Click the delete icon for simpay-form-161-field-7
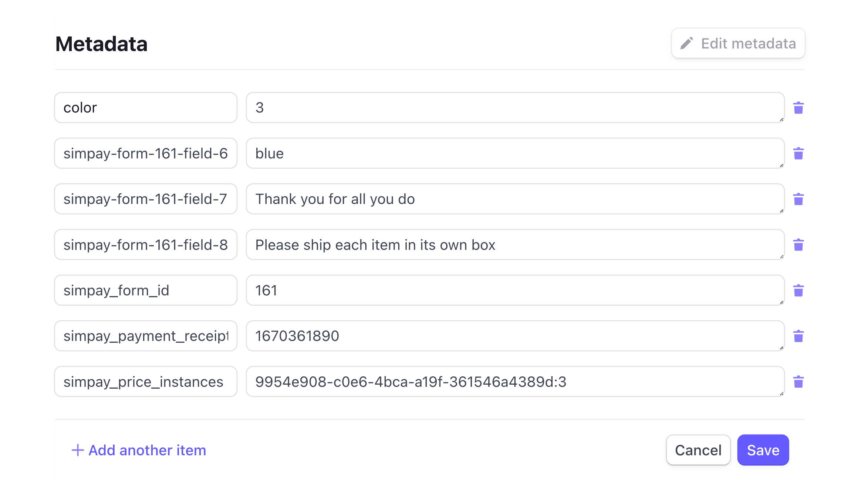 [798, 199]
